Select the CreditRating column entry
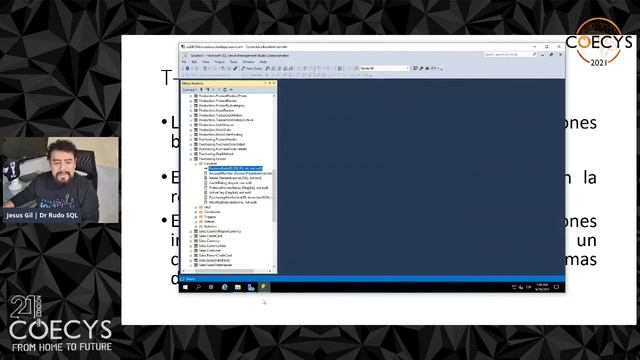 (x=232, y=183)
